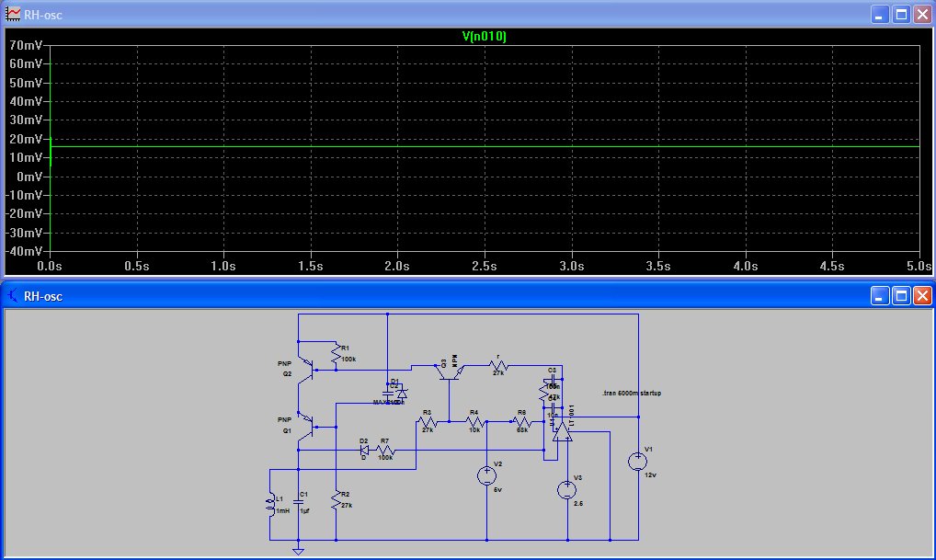
Task: Click the 1.0s time axis label
Action: point(223,266)
